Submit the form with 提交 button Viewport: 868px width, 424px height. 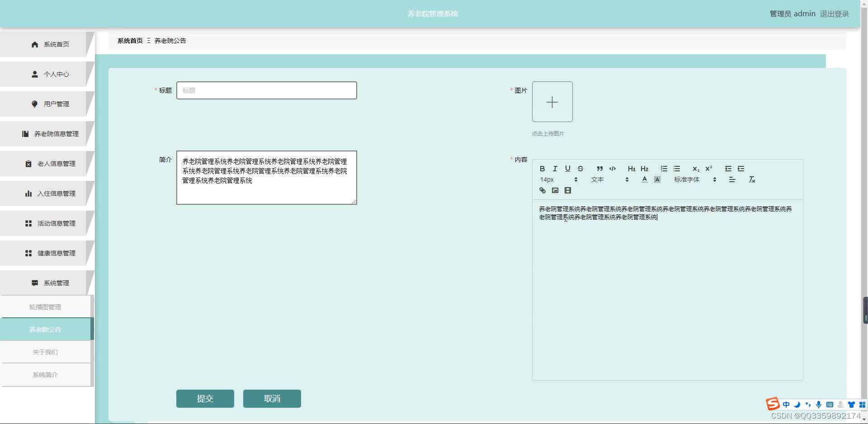205,399
